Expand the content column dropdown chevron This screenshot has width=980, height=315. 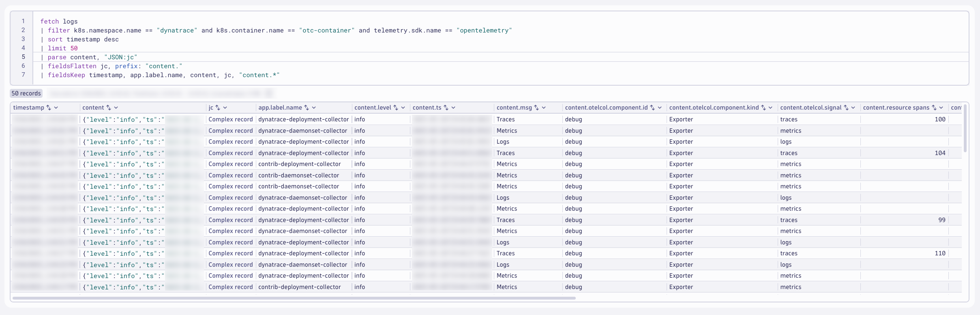click(116, 108)
